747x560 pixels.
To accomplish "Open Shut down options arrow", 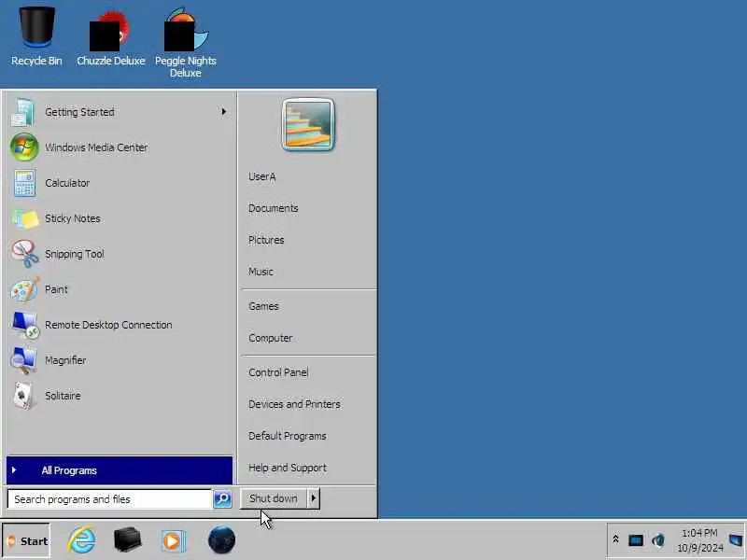I will point(314,498).
